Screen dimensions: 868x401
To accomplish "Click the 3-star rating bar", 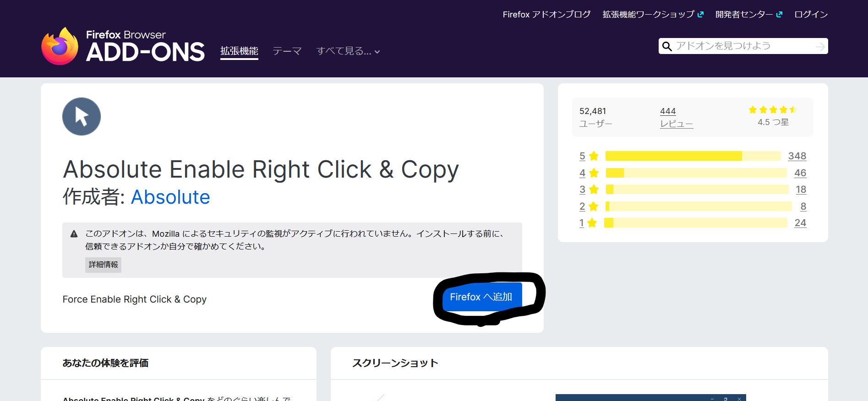I will point(697,190).
